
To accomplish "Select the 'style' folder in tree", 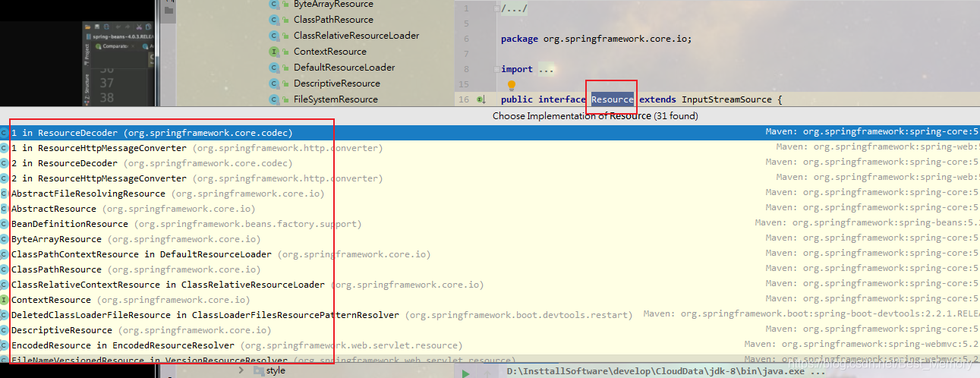I will pos(270,370).
